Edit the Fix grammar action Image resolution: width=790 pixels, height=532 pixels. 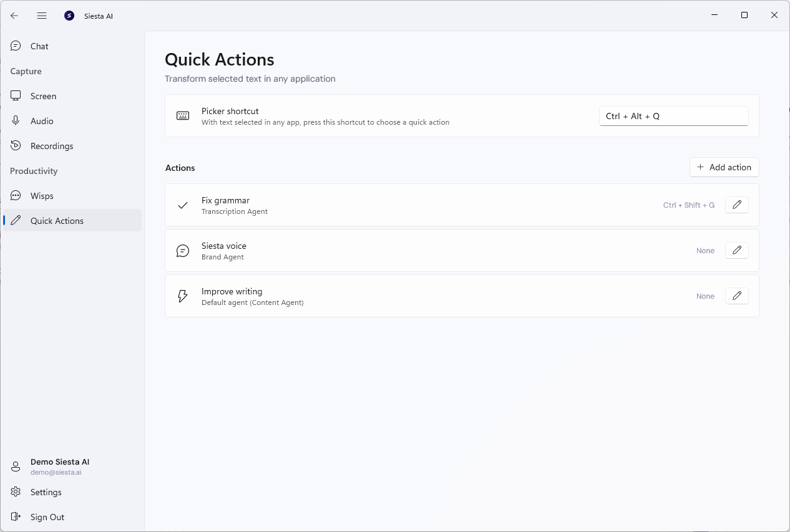737,205
